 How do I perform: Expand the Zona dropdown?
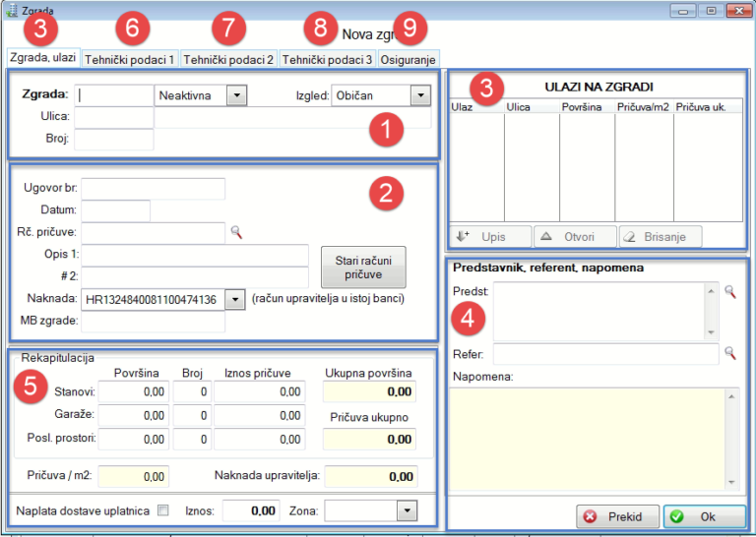pyautogui.click(x=407, y=510)
